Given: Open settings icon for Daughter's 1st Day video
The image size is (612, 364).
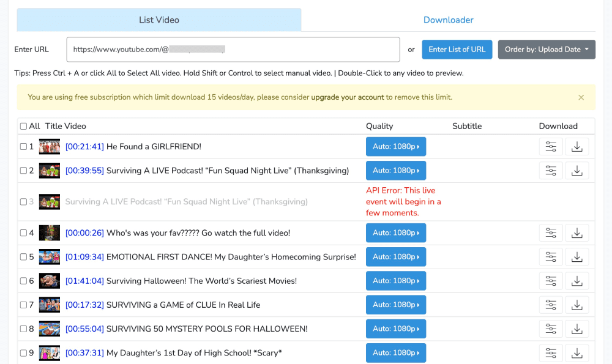Looking at the screenshot, I should [551, 353].
